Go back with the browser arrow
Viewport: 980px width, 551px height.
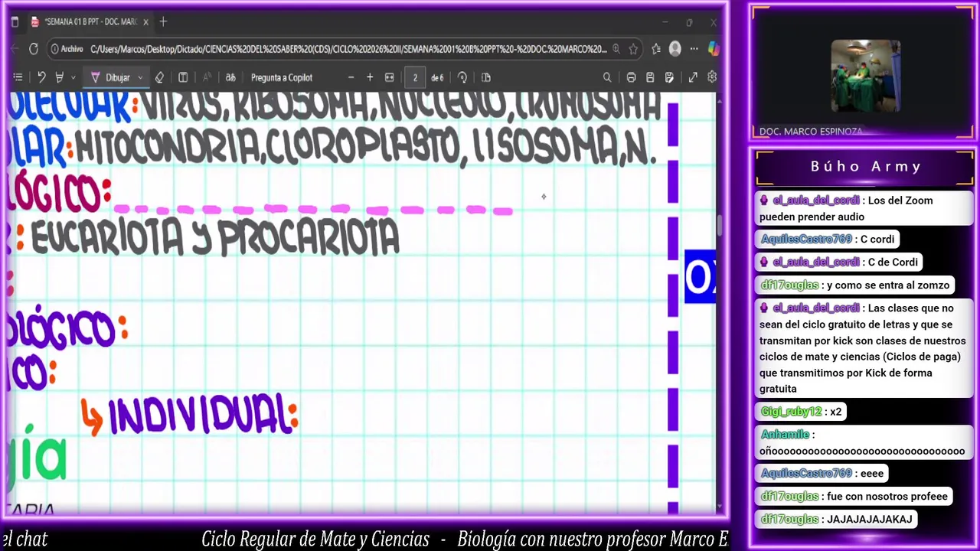tap(15, 49)
